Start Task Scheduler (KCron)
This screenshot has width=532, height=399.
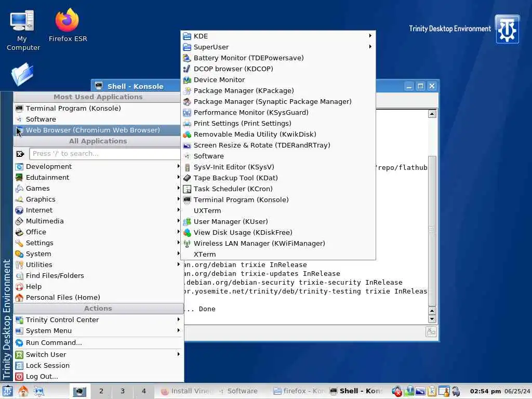[x=278, y=189]
